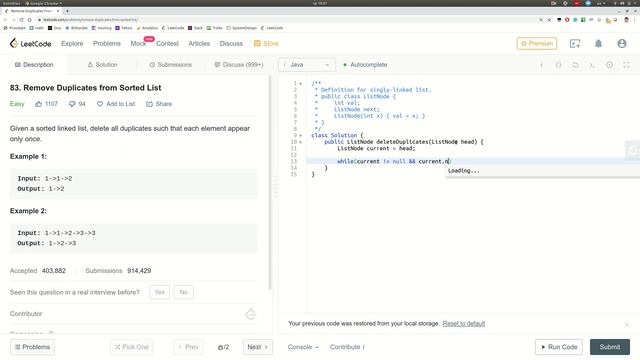Fold deleteDuplicates method at line 10
Viewport: 640px width, 360px height.
tap(301, 142)
